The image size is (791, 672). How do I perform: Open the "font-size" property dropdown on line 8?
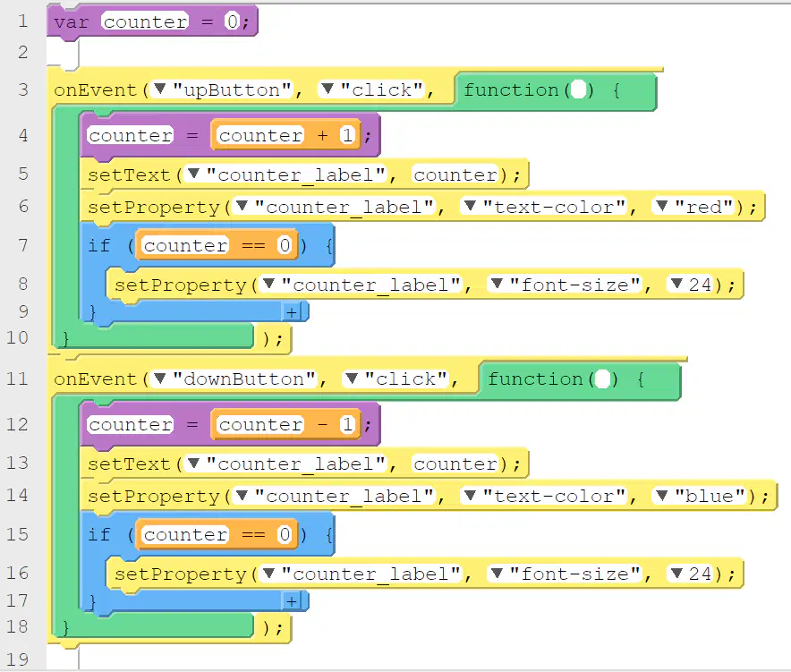497,285
